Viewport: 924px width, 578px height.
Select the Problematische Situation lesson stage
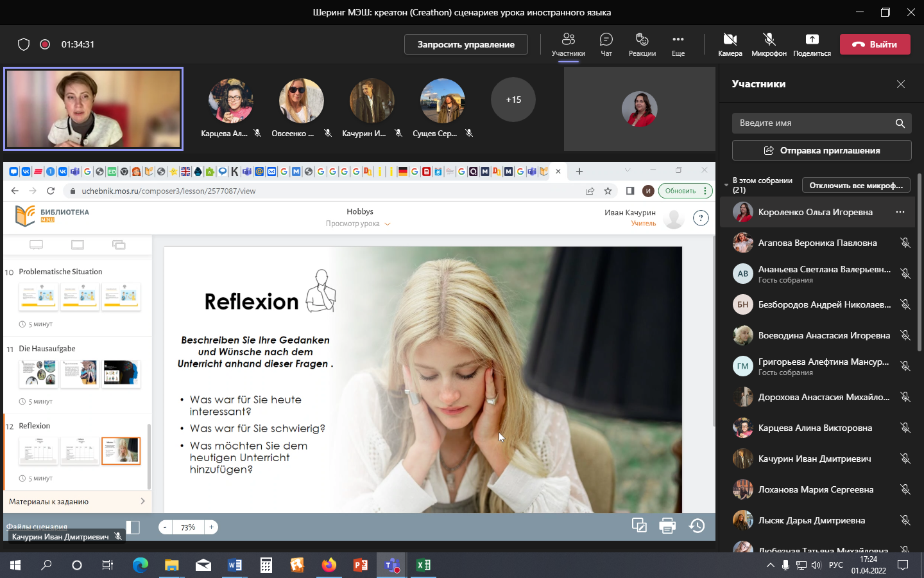[x=60, y=272]
